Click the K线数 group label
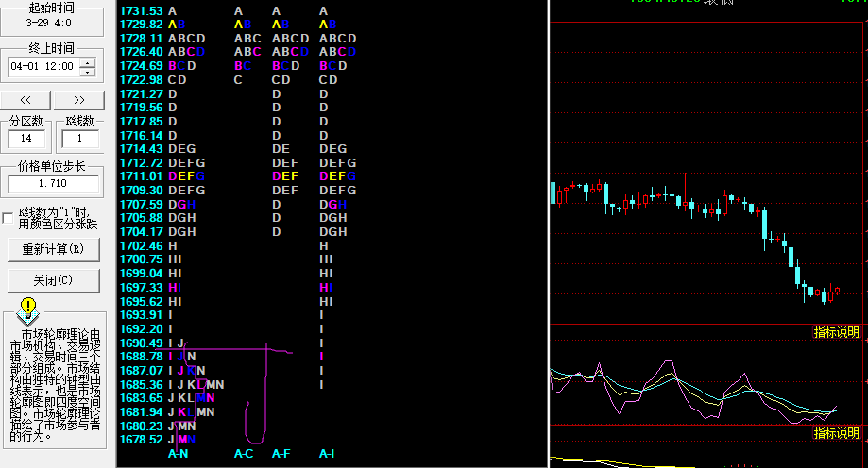This screenshot has height=468, width=868. [79, 121]
